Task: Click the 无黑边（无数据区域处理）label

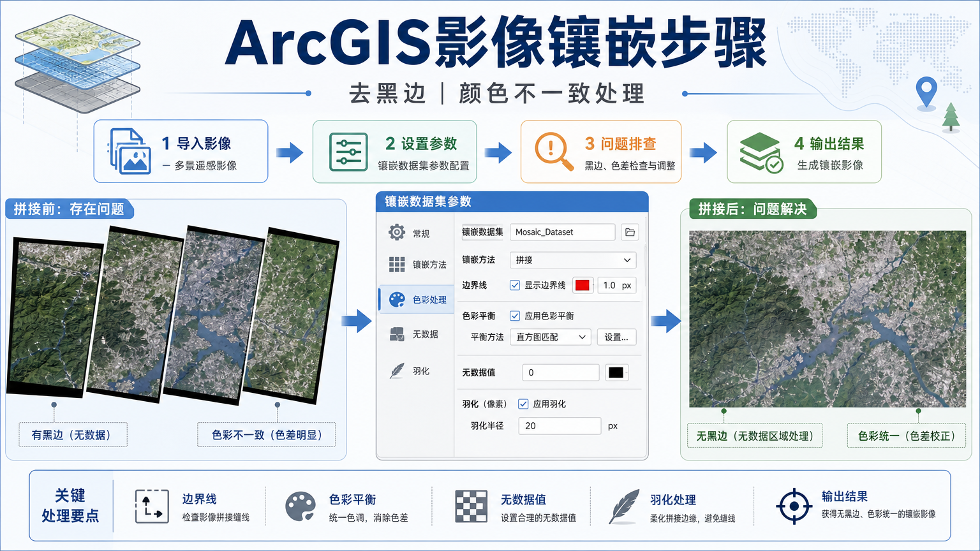Action: coord(755,436)
